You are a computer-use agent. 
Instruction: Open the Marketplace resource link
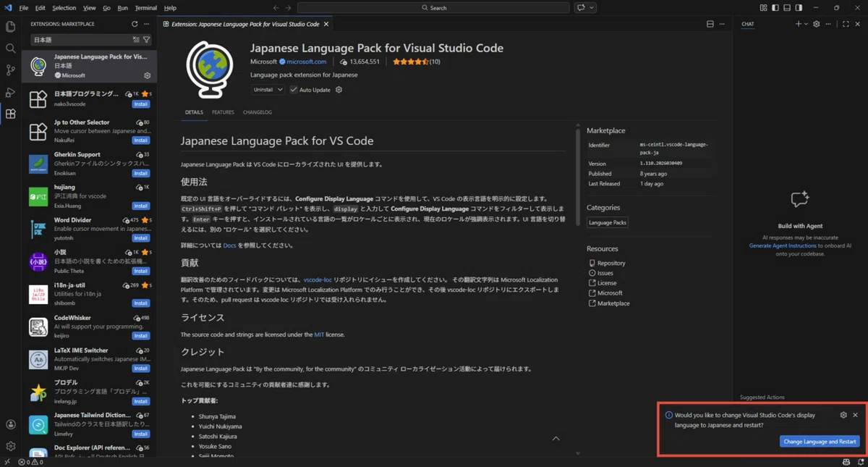pyautogui.click(x=613, y=303)
